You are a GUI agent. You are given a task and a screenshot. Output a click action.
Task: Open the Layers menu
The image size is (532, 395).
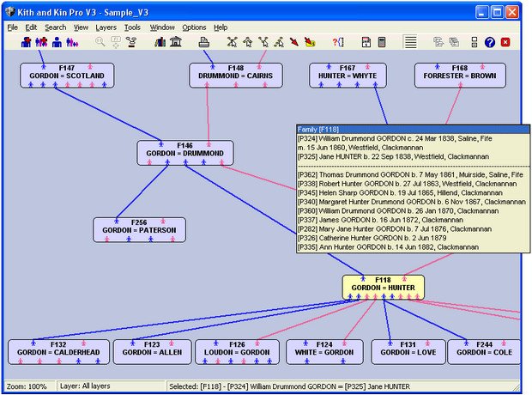[x=106, y=27]
